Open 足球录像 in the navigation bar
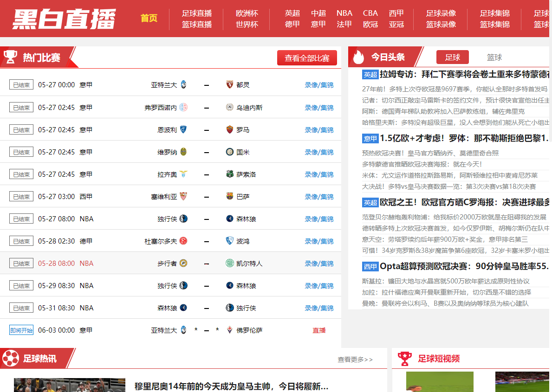This screenshot has height=392, width=552. click(441, 13)
